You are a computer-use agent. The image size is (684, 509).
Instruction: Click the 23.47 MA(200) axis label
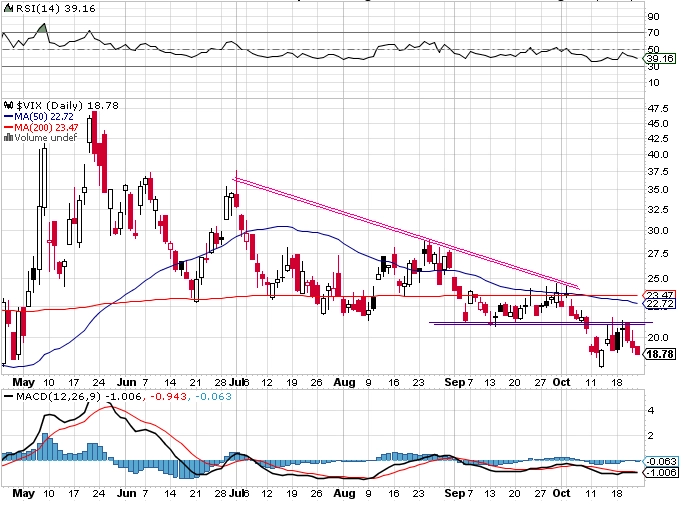click(660, 295)
